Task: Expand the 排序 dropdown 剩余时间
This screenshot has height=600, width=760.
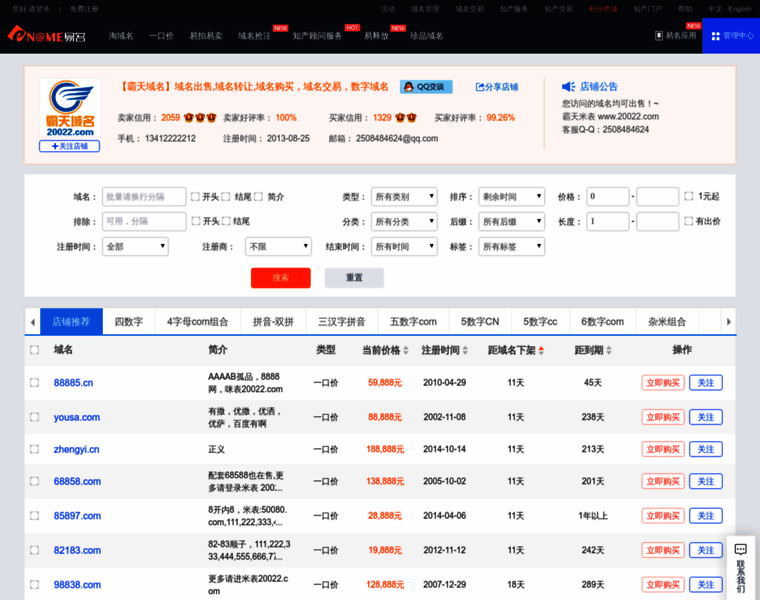Action: pyautogui.click(x=511, y=197)
